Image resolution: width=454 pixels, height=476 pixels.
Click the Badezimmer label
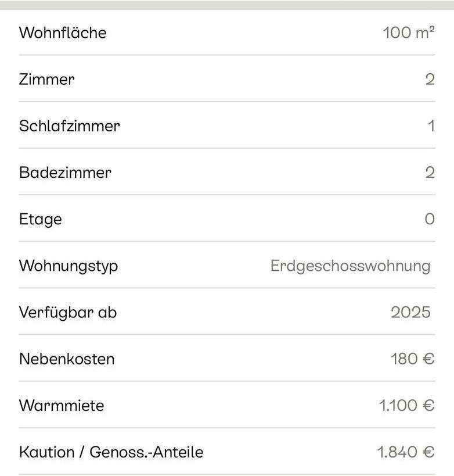point(65,173)
